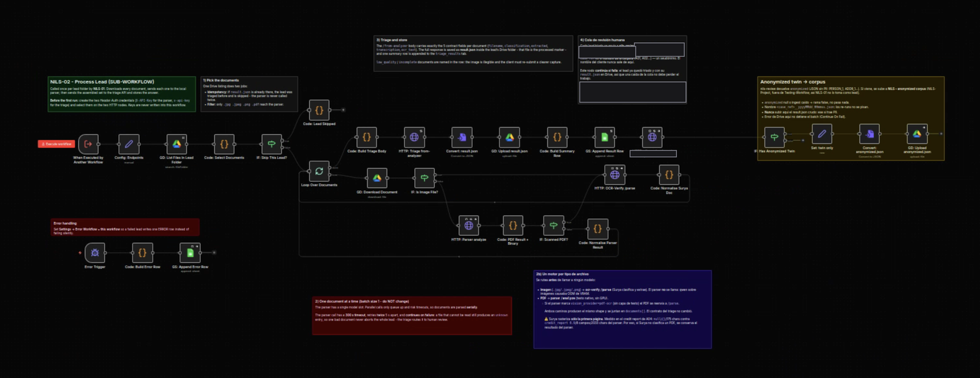This screenshot has width=980, height=378.
Task: Open the Code: Build Summary Row node
Action: (x=557, y=137)
